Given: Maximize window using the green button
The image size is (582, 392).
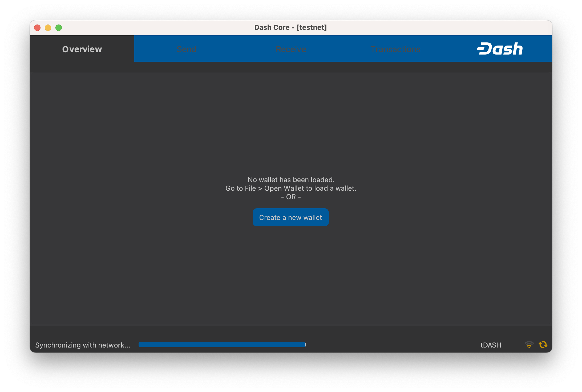Looking at the screenshot, I should 59,28.
